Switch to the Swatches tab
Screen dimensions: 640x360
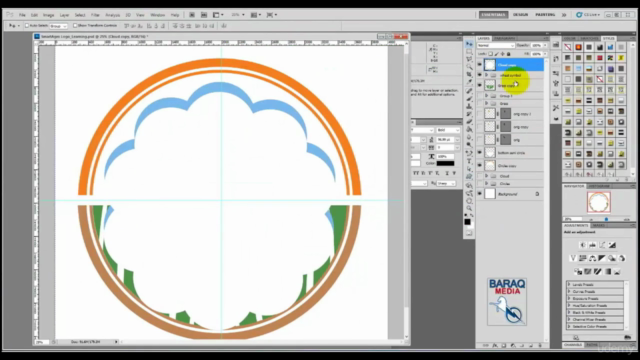click(589, 38)
